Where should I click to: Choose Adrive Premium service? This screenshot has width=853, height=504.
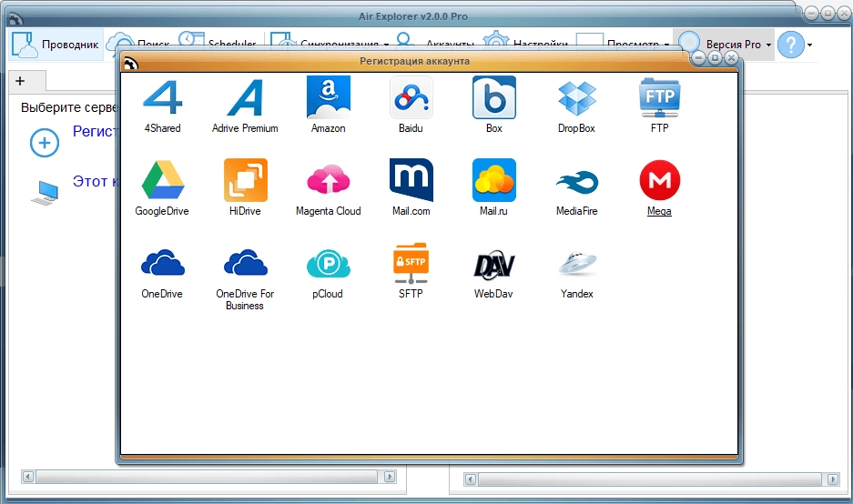(245, 97)
